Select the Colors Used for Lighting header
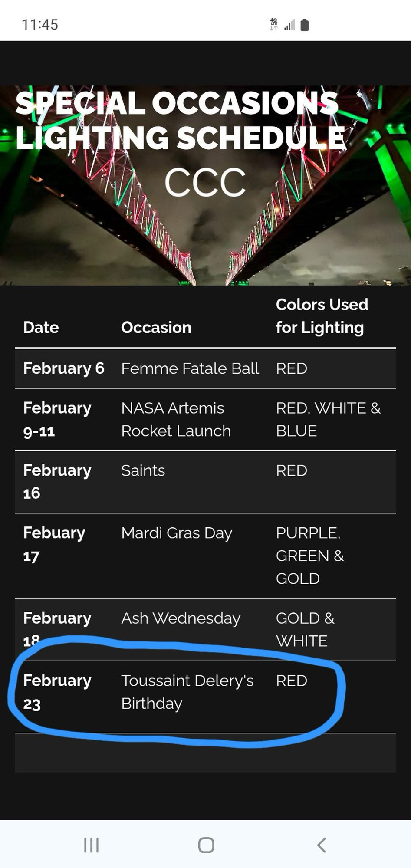The image size is (411, 868). [322, 316]
